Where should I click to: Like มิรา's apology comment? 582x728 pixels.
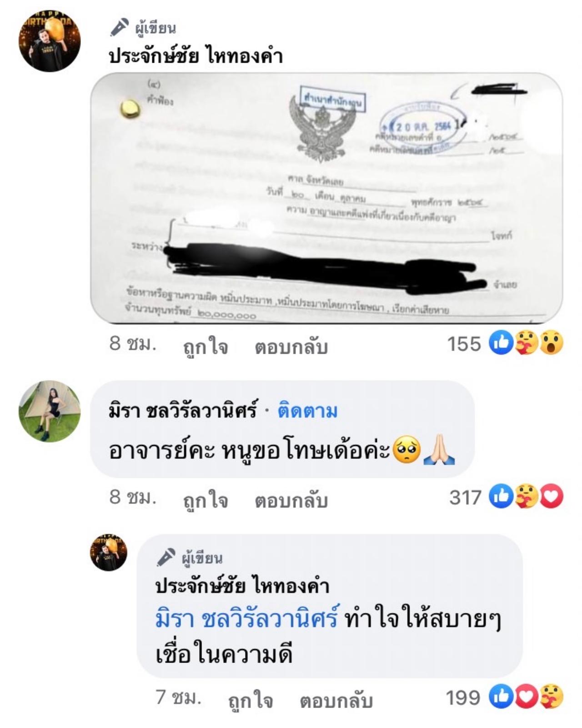(x=205, y=500)
